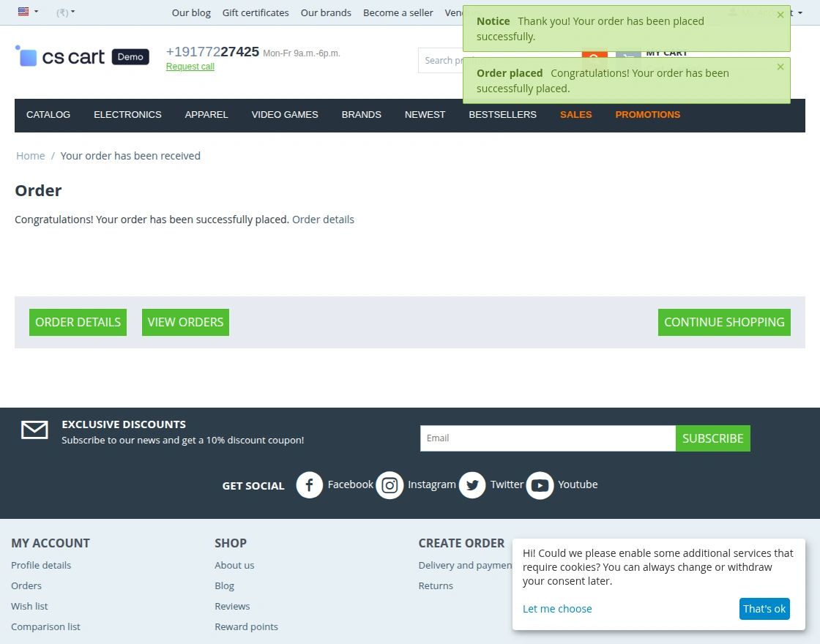Viewport: 820px width, 644px height.
Task: Open the Facebook icon
Action: tap(310, 485)
